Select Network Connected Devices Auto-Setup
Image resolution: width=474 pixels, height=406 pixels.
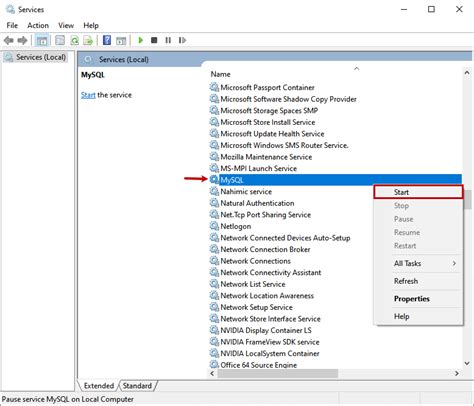point(285,238)
